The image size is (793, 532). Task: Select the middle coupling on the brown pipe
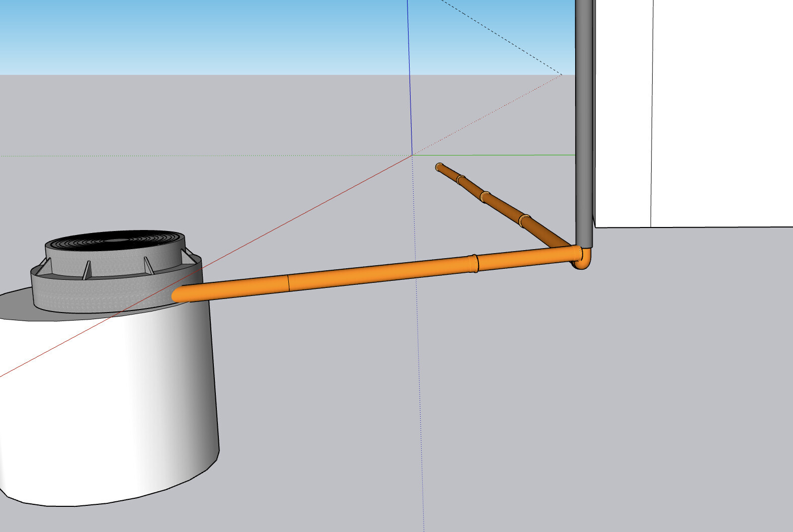[x=484, y=196]
